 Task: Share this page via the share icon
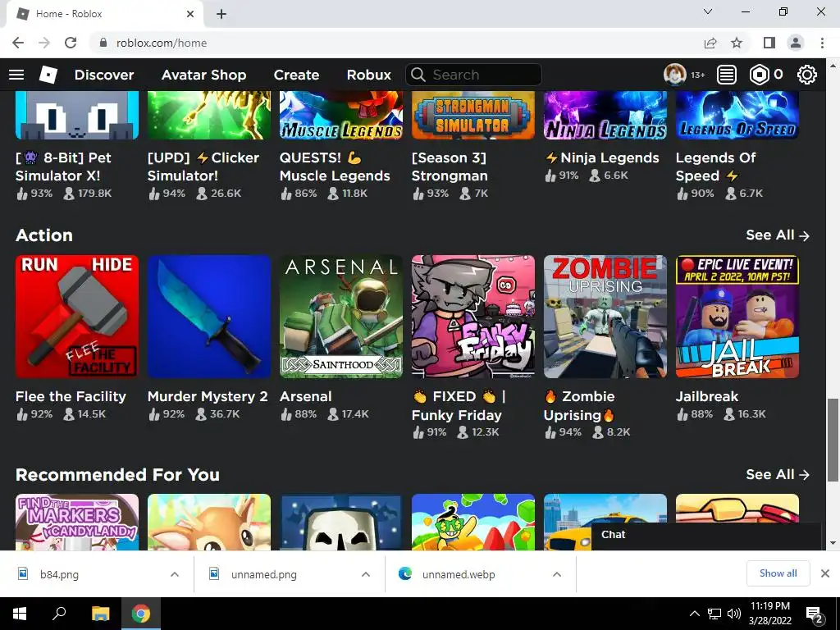coord(710,43)
